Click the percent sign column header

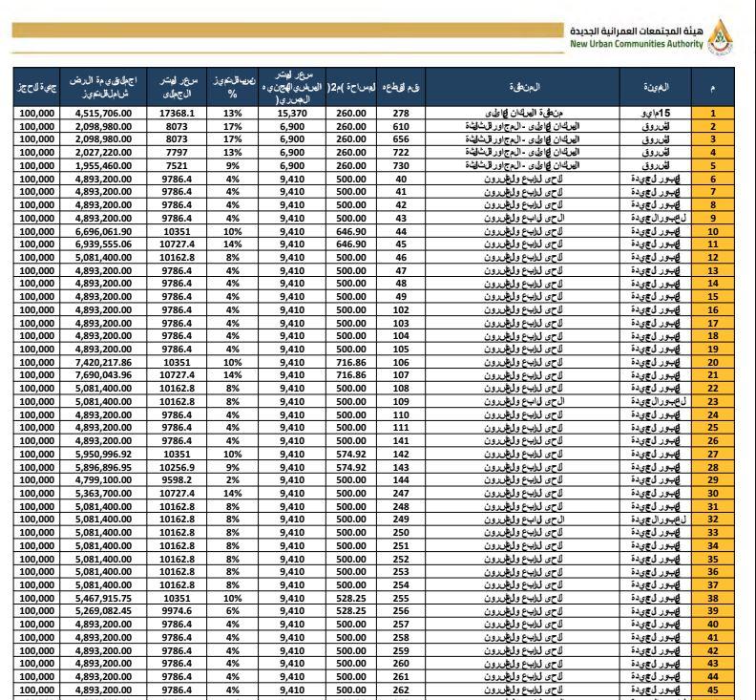(x=232, y=87)
